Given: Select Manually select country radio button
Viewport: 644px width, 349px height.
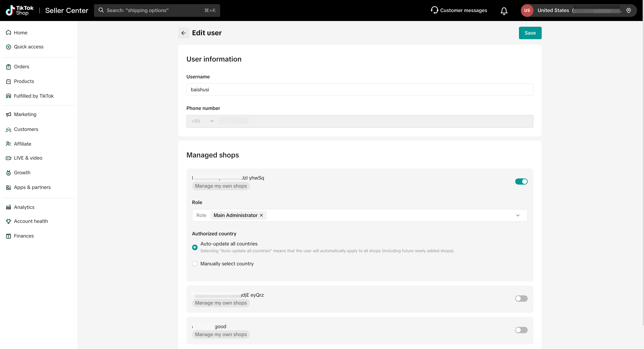Looking at the screenshot, I should tap(195, 264).
